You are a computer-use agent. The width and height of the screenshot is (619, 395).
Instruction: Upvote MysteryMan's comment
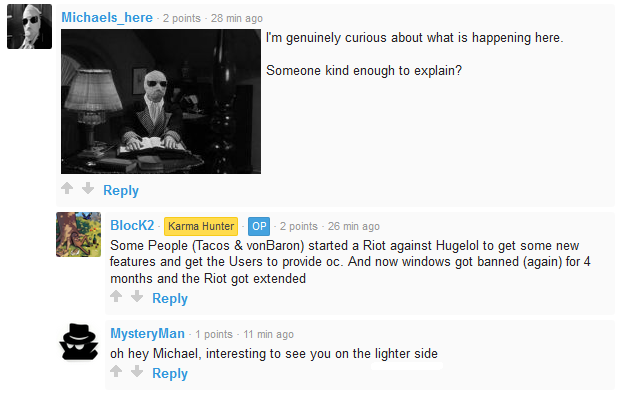click(x=116, y=371)
